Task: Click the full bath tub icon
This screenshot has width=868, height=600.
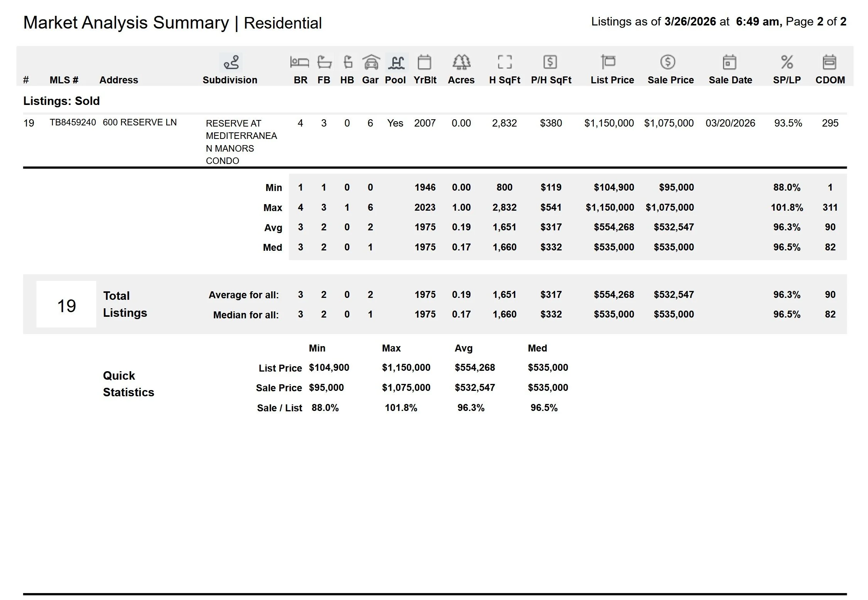Action: coord(324,62)
